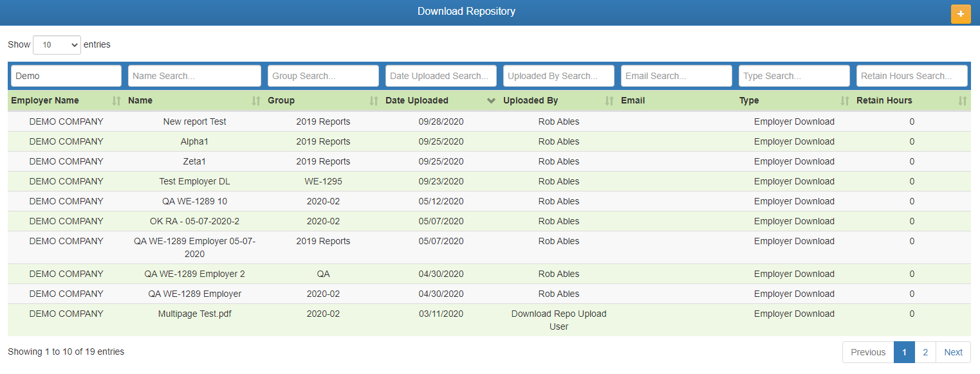Sort by Retain Hours column arrows

click(962, 101)
